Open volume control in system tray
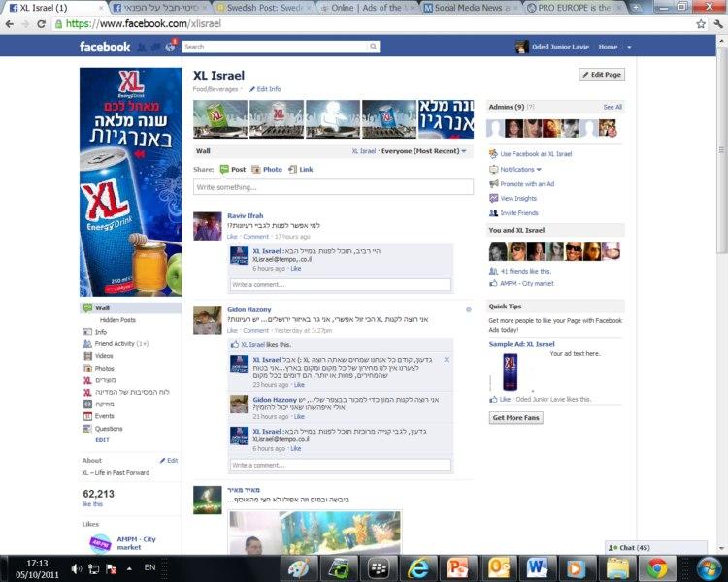The image size is (728, 582). pos(77,568)
